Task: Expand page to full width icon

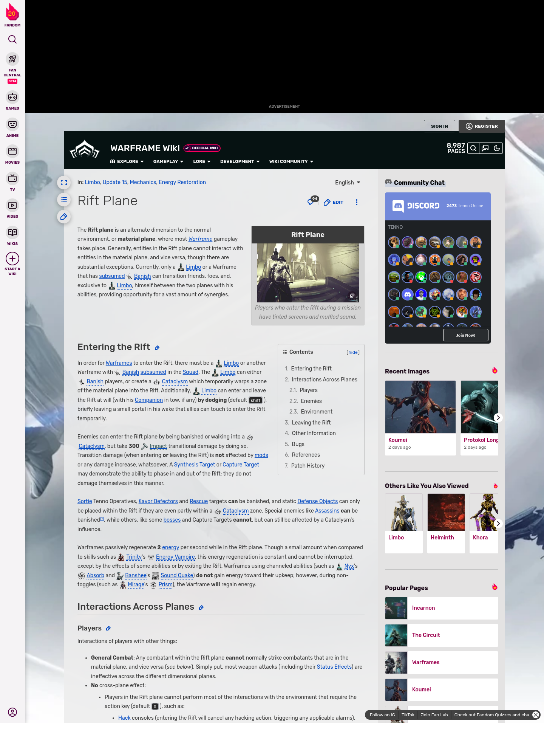Action: [64, 183]
